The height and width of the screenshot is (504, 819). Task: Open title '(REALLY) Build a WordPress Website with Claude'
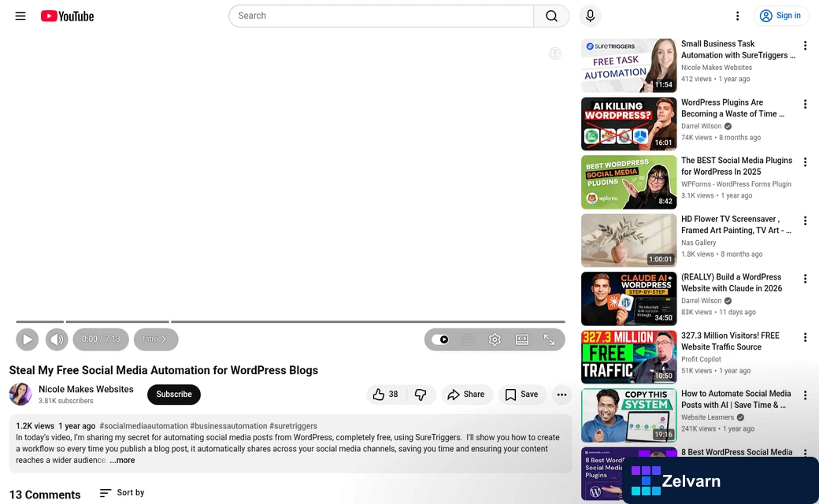point(732,283)
